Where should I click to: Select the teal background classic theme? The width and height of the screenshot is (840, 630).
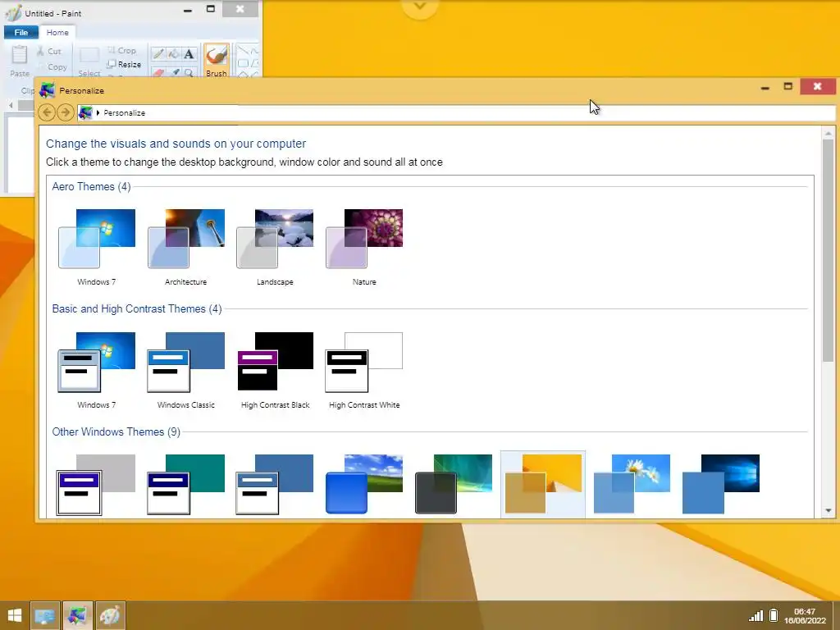coord(186,484)
